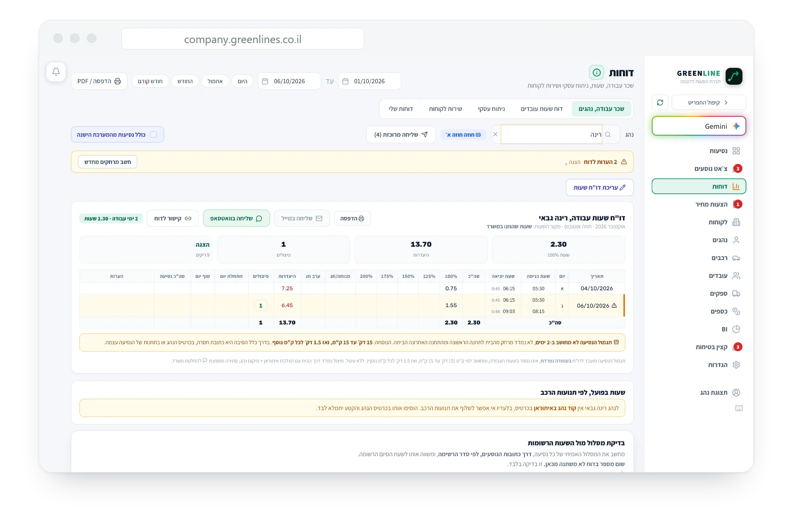This screenshot has height=532, width=793.
Task: Open לקוחות from the sidebar
Action: (x=699, y=222)
